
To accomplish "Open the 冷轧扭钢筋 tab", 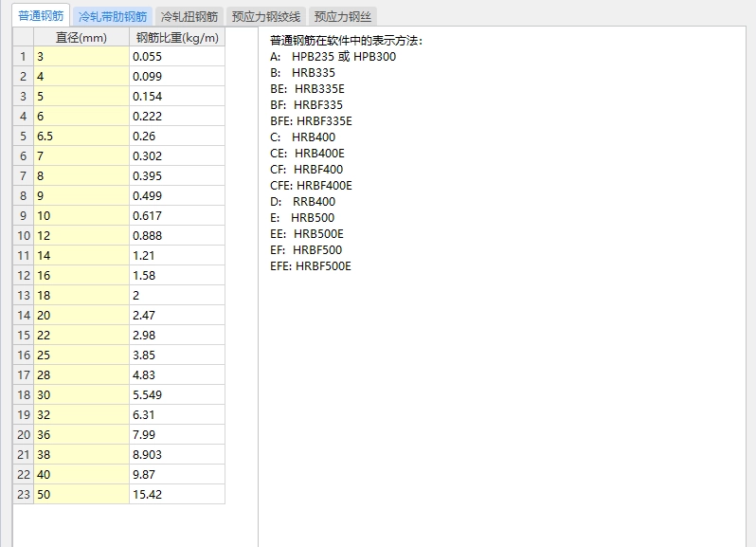I will point(189,17).
